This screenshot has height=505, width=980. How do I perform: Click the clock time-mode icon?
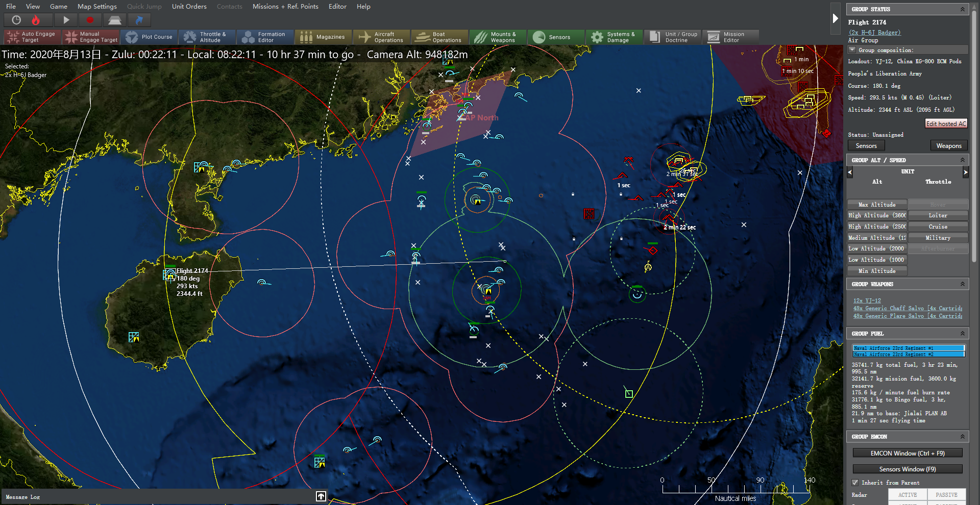coord(16,20)
